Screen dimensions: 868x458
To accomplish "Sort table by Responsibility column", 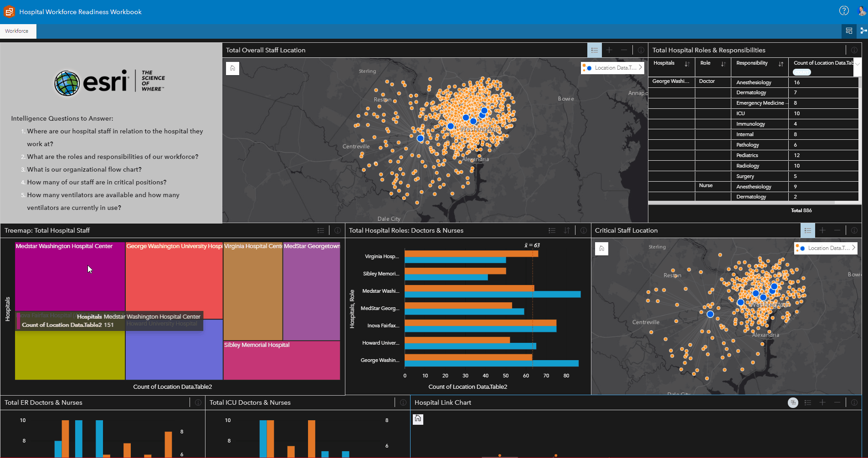I will 781,64.
